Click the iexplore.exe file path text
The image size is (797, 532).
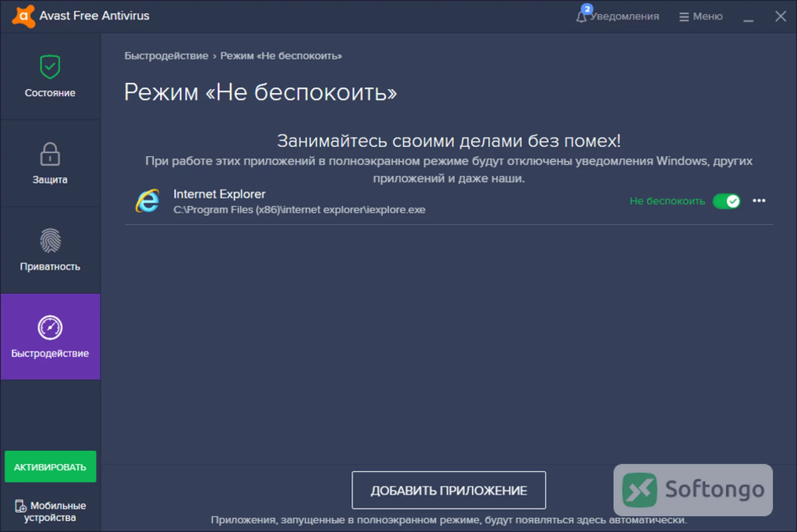[x=299, y=210]
